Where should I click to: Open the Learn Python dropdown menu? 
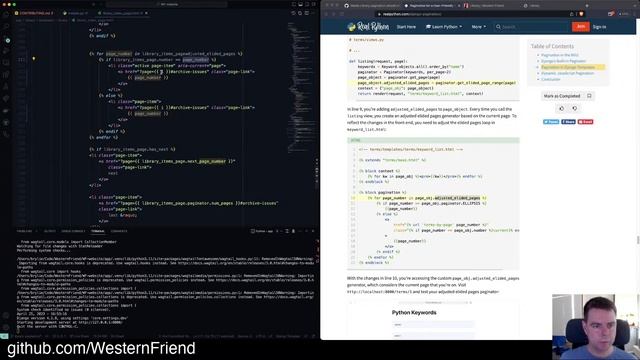pyautogui.click(x=444, y=27)
